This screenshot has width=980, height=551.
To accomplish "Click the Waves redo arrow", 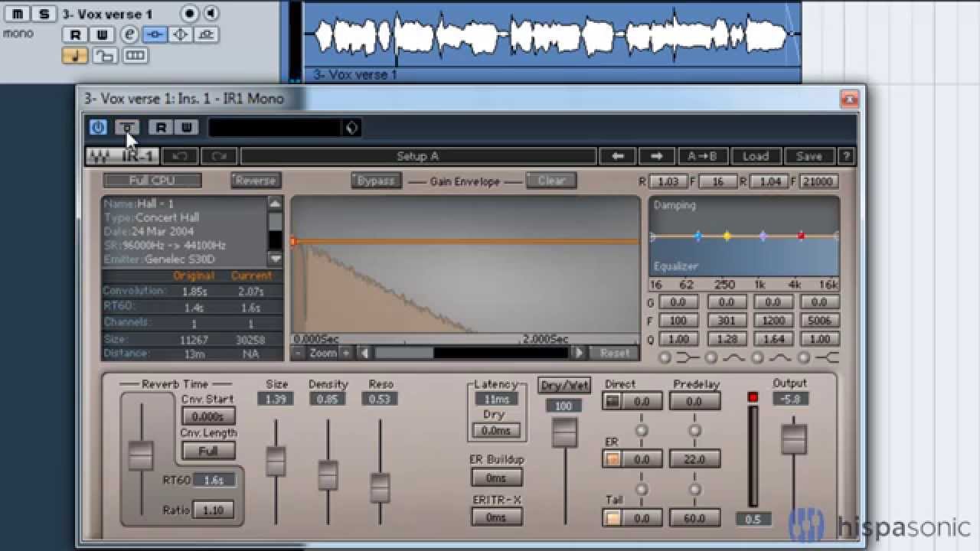I will [x=219, y=156].
